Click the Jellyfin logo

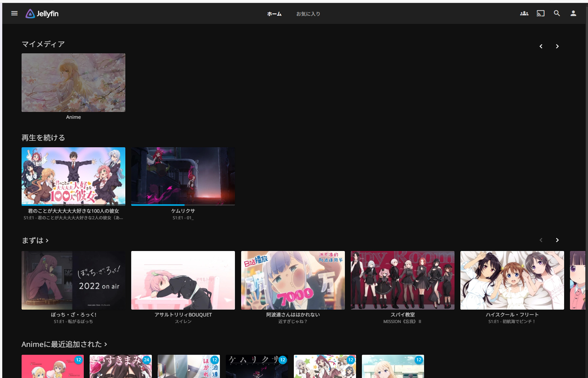pyautogui.click(x=42, y=14)
